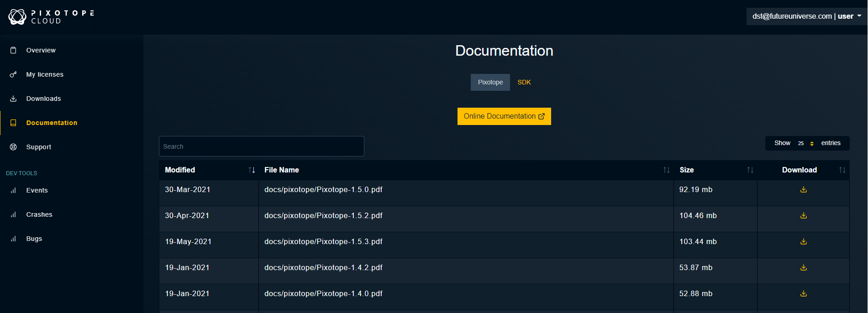Open the Events dev tool
The height and width of the screenshot is (313, 868).
(x=37, y=190)
